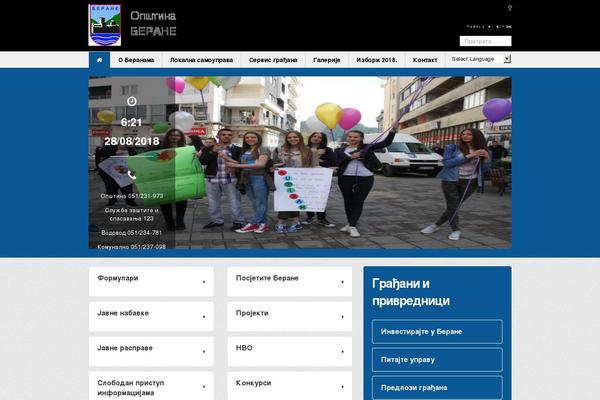Open the О Беранама menu
This screenshot has width=600, height=400.
[136, 60]
